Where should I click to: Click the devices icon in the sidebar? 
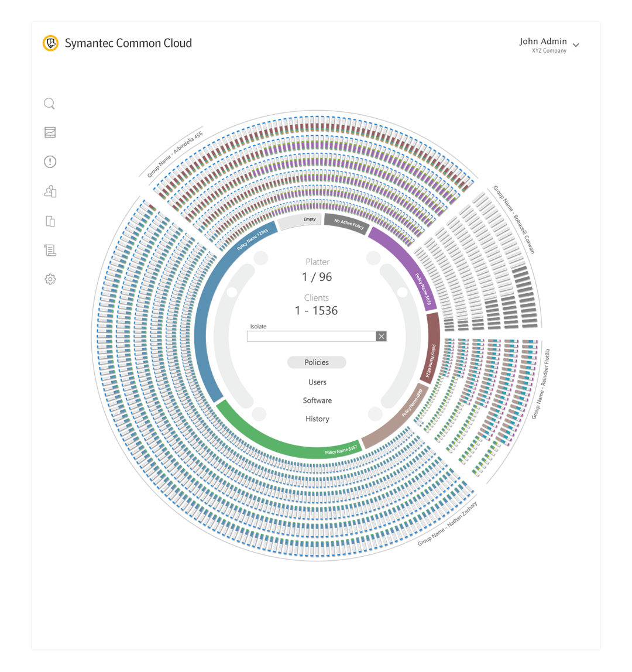tap(50, 221)
